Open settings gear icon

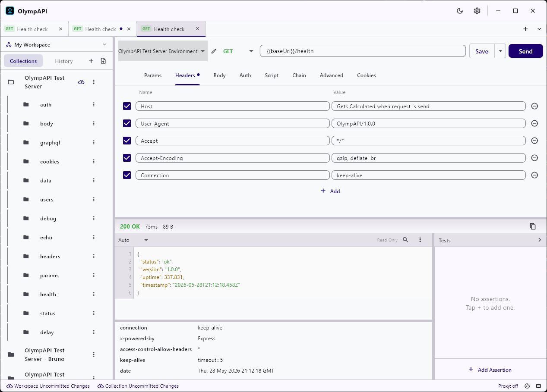[477, 11]
